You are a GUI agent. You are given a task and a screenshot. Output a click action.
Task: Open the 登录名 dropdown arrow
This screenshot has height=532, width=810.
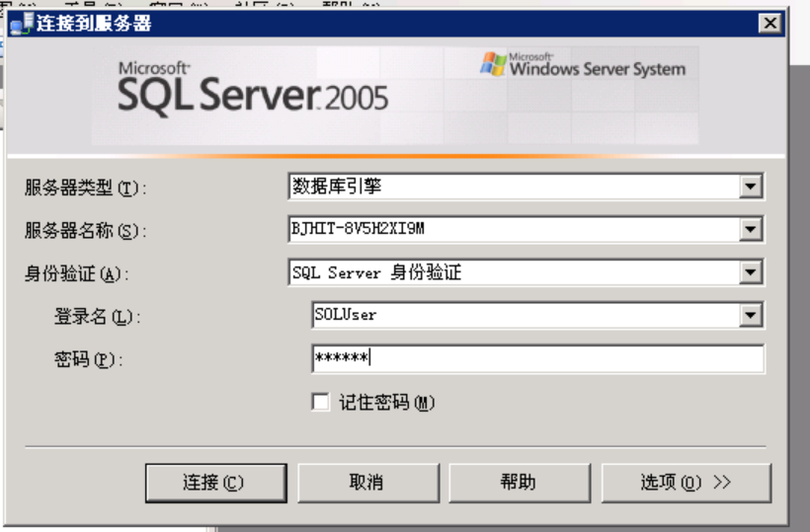coord(751,315)
